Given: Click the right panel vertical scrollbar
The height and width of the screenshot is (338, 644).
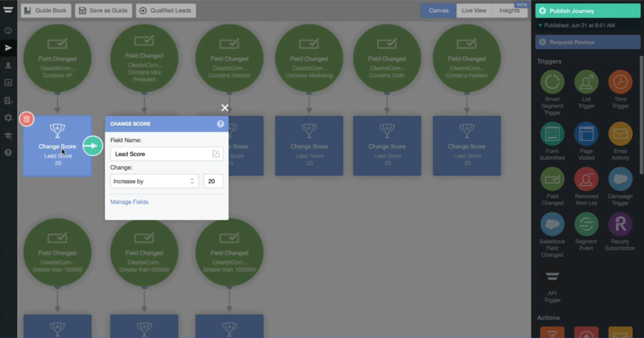Looking at the screenshot, I should click(x=642, y=115).
